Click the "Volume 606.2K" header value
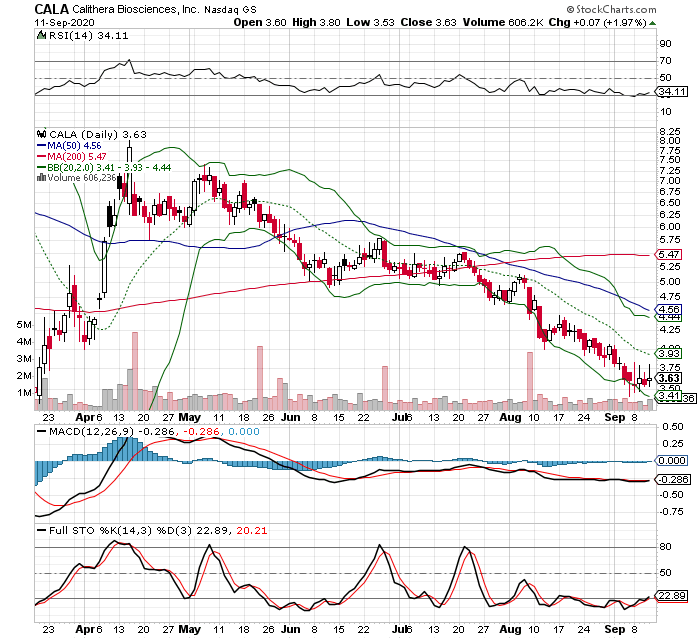The height and width of the screenshot is (639, 700). tap(503, 22)
